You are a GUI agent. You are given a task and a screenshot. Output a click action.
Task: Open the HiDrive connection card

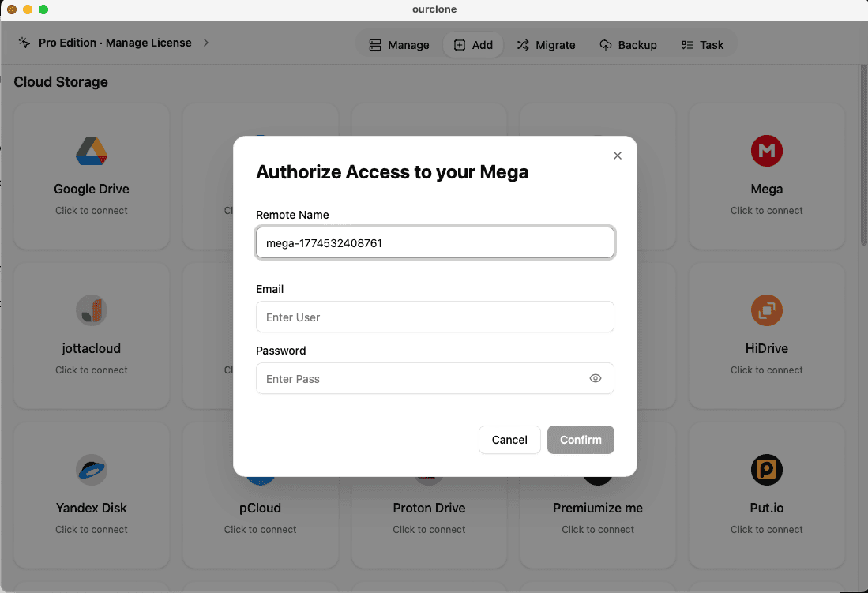[x=766, y=335]
